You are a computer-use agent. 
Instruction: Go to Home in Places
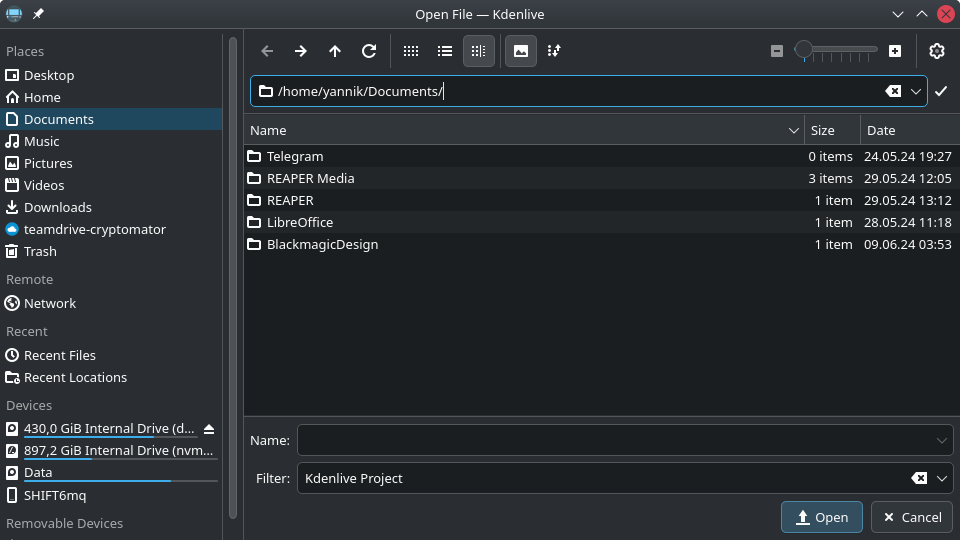pos(111,97)
